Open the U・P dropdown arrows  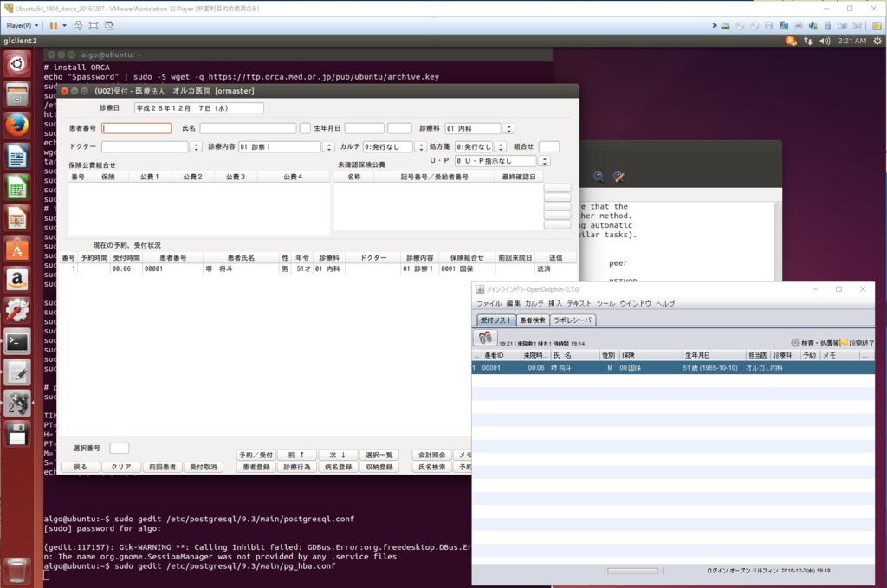(x=544, y=161)
